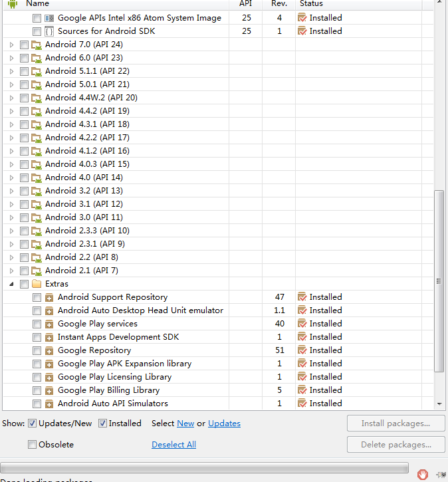Click the Google Play services package icon

(49, 324)
